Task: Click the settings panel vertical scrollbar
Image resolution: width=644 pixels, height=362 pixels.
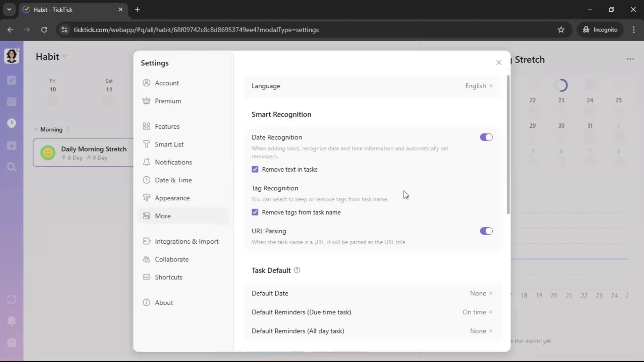Action: click(x=508, y=144)
